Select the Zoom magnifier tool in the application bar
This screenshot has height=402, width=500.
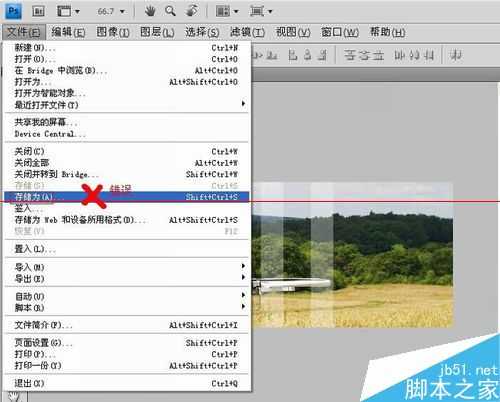click(170, 11)
